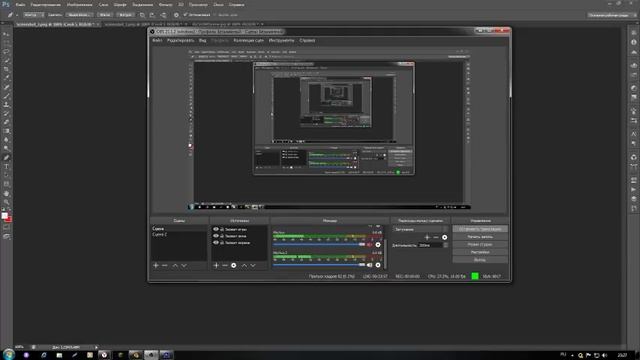This screenshot has width=640, height=360.
Task: Toggle visibility of Захват экрана source
Action: 216,242
